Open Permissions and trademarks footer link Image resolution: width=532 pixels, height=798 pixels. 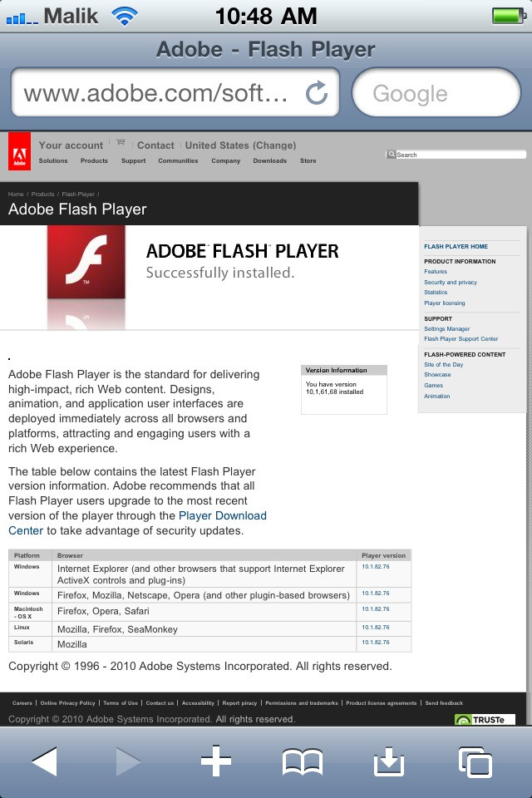tap(302, 703)
